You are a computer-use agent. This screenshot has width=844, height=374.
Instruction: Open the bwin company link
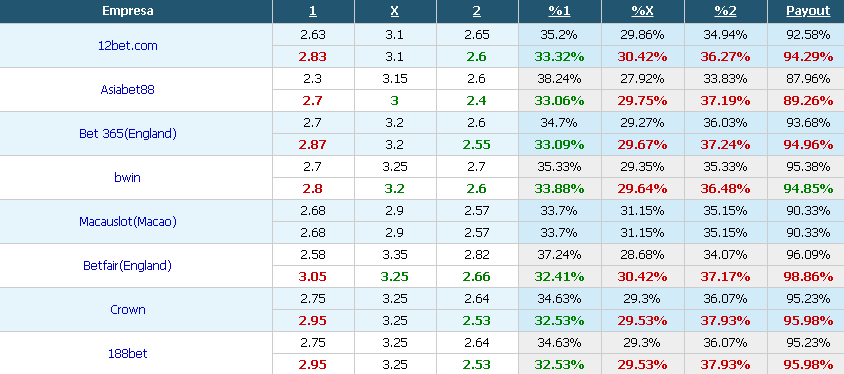point(128,178)
